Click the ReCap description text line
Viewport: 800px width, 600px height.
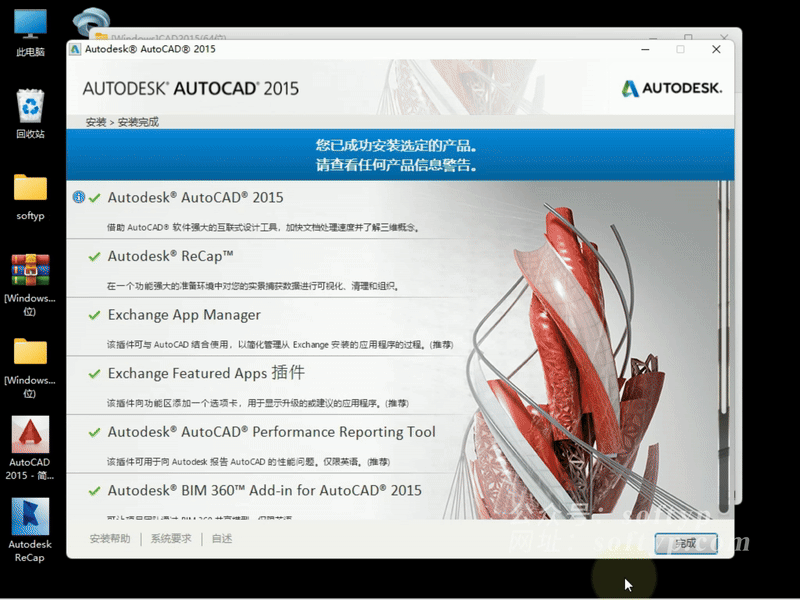point(253,286)
